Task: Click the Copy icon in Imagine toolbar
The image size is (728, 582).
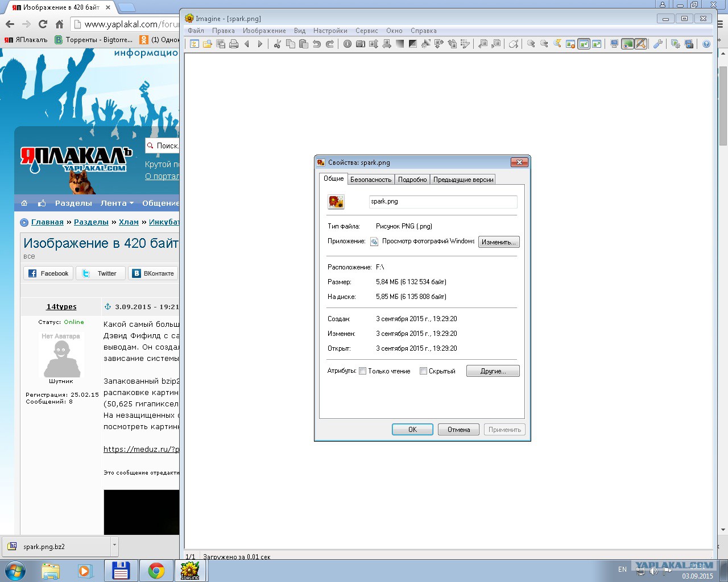Action: pyautogui.click(x=290, y=44)
